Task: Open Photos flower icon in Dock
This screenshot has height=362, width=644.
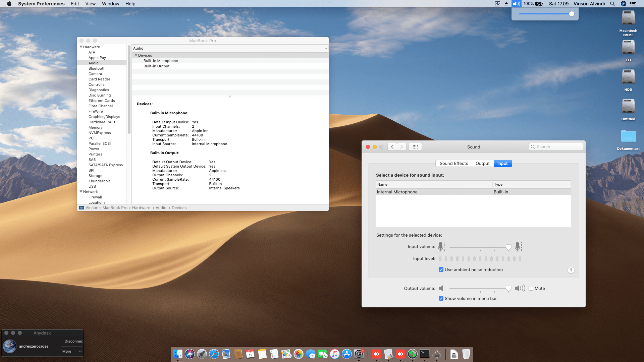Action: pos(299,354)
